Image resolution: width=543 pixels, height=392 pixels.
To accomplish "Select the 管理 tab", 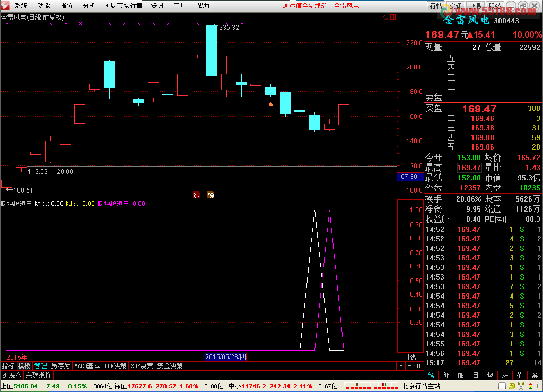I will click(x=40, y=365).
